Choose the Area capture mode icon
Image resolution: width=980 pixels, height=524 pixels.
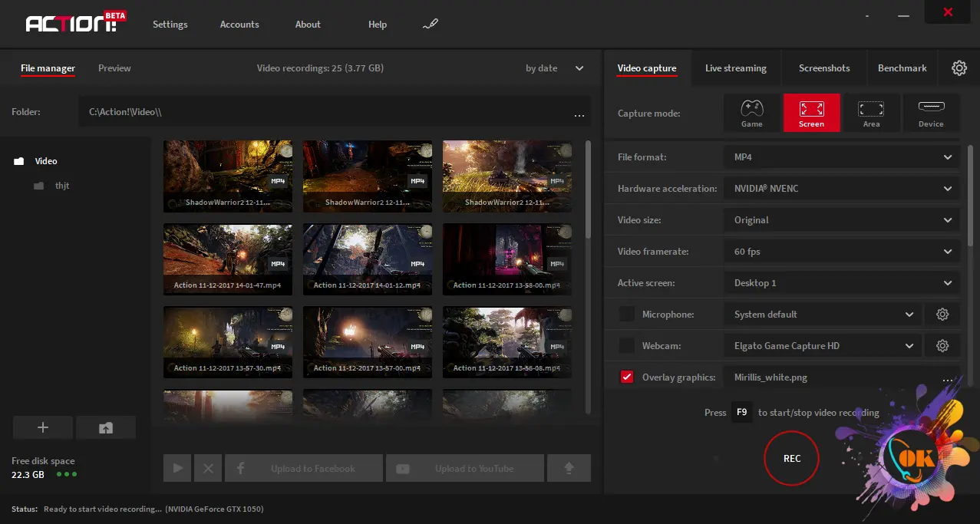871,113
